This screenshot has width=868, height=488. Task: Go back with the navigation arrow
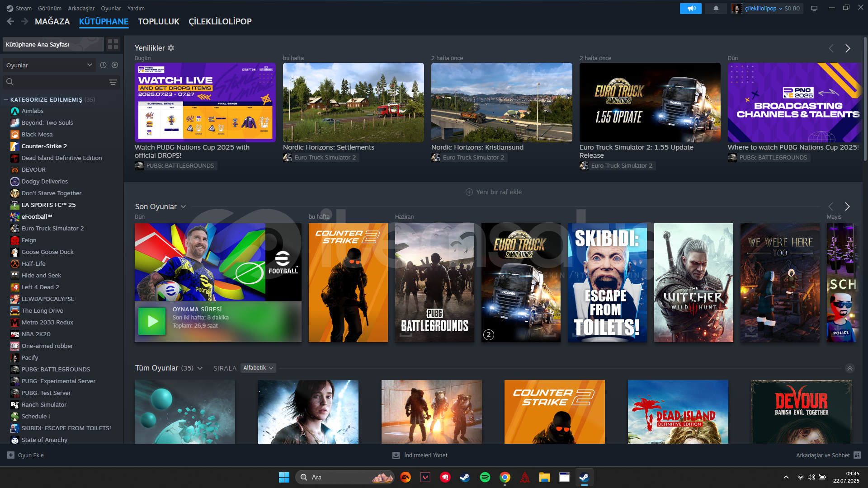pos(10,21)
